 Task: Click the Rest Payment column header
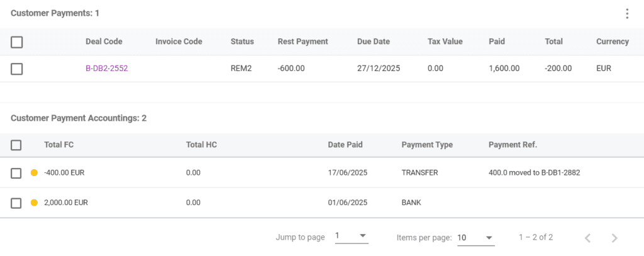(303, 42)
